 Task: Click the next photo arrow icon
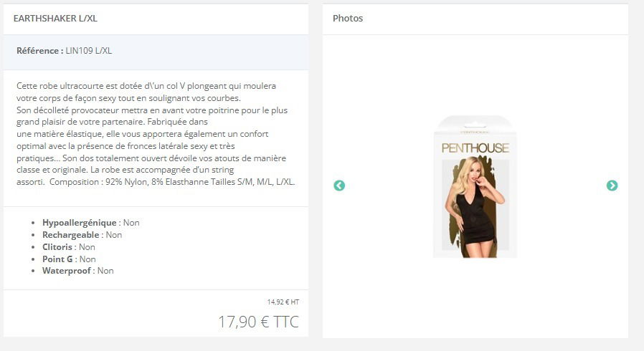coord(612,186)
